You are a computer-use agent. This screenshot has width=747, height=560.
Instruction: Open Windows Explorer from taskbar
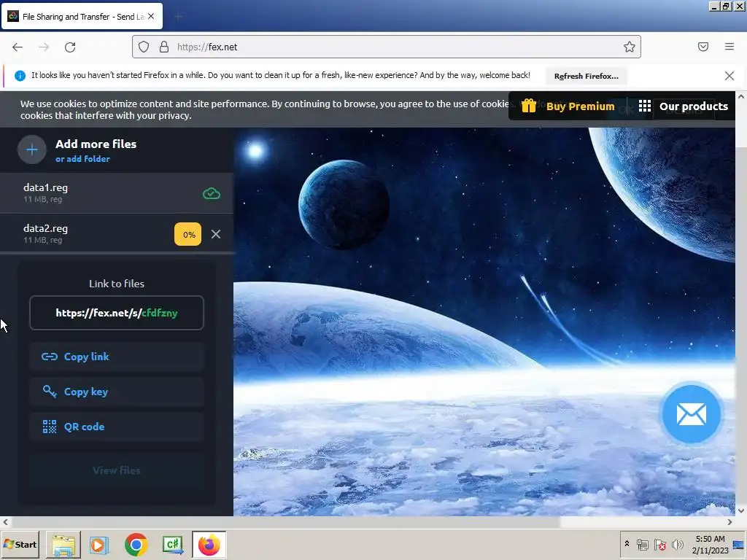[63, 545]
